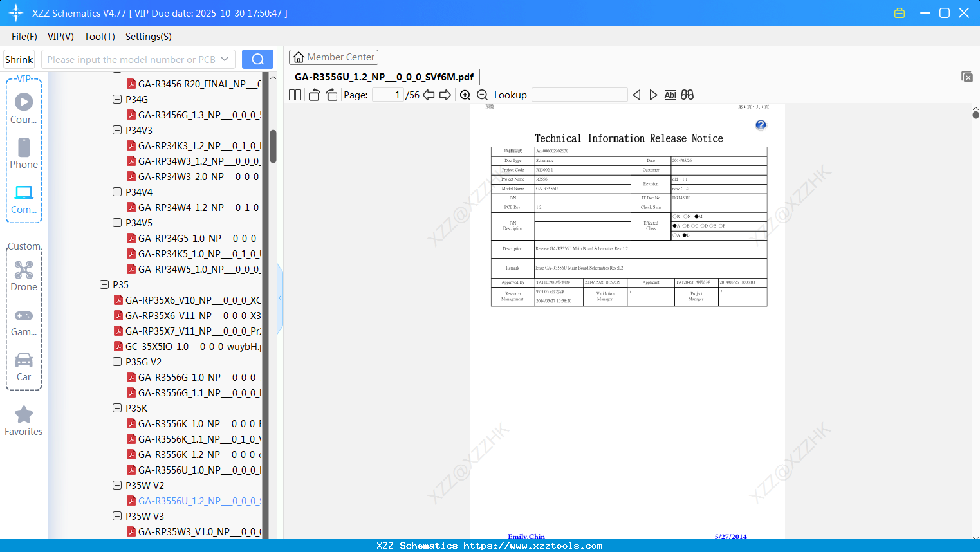Open the Member Center

click(x=333, y=57)
